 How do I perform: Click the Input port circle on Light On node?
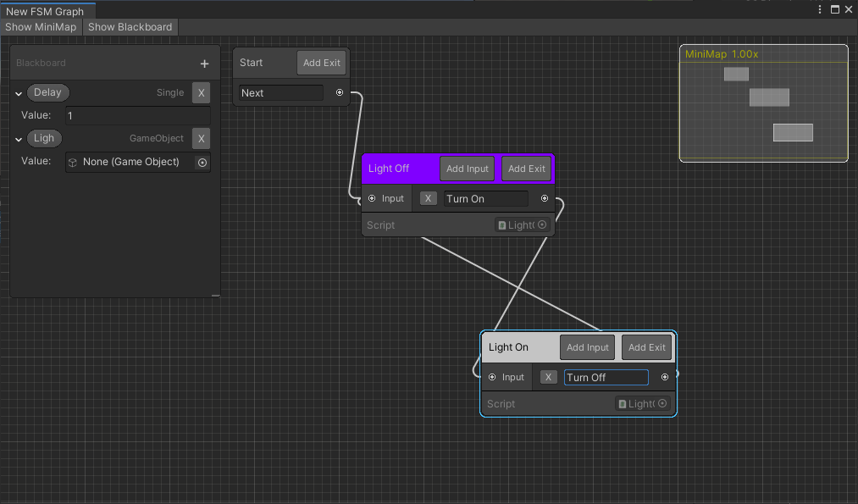click(493, 377)
